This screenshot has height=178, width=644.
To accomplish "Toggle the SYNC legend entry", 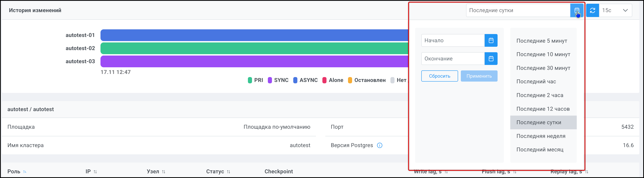I will (278, 80).
